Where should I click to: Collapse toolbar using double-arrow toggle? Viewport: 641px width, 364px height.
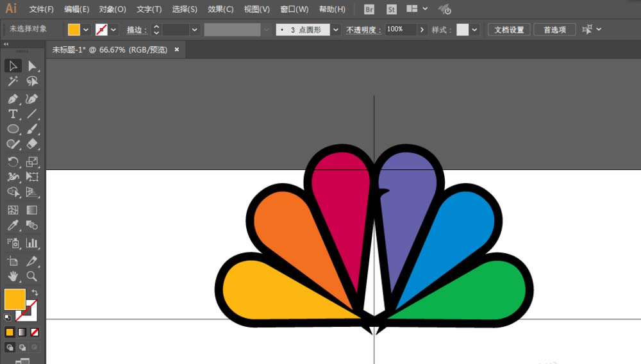pyautogui.click(x=6, y=44)
